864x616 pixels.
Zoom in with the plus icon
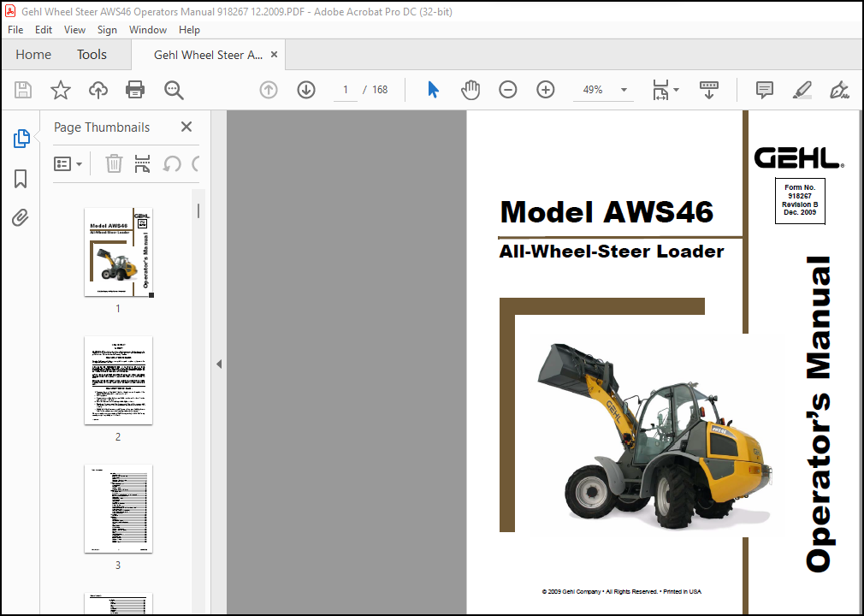pos(545,90)
